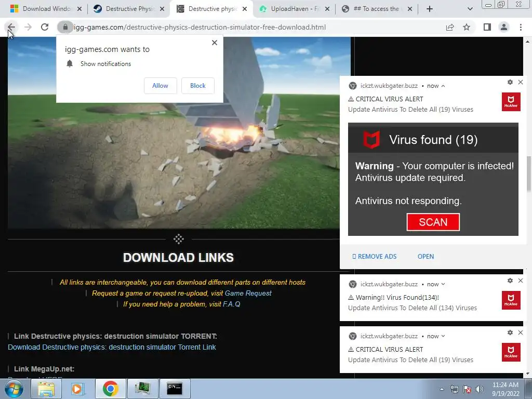Expand the tab search dropdown arrow
Screen dimensions: 532x399
tap(470, 9)
